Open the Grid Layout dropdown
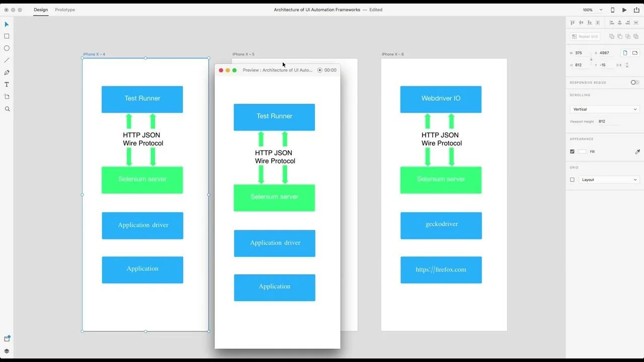Viewport: 644px width, 362px height. [x=609, y=179]
